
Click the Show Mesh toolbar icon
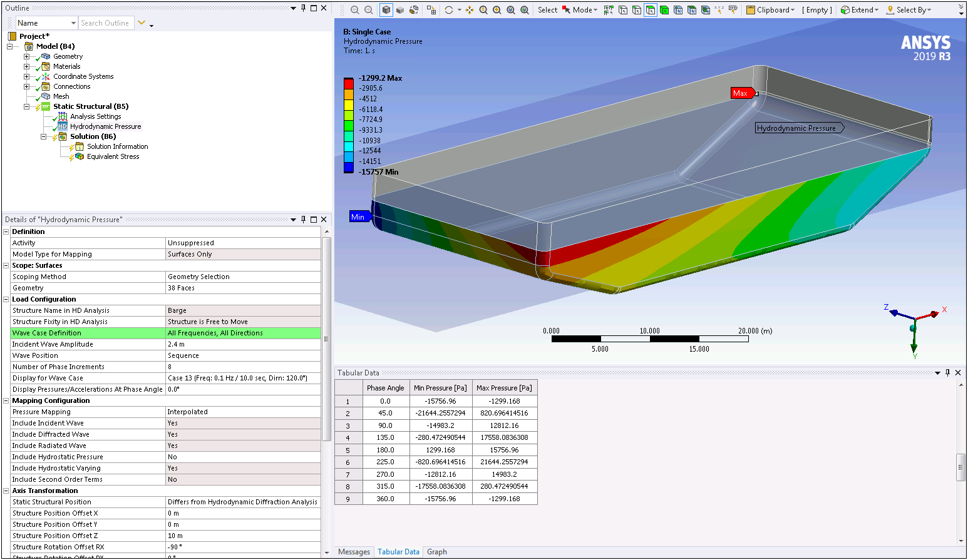[x=431, y=10]
